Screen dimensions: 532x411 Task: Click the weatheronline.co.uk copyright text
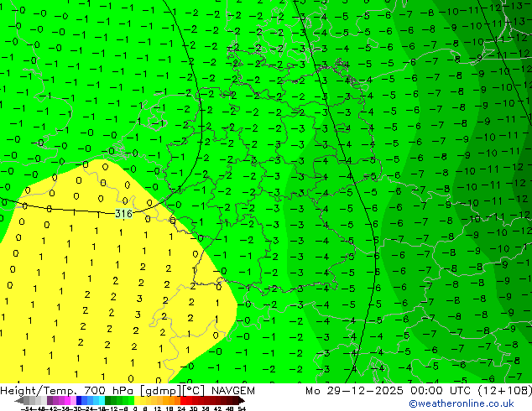pos(462,403)
